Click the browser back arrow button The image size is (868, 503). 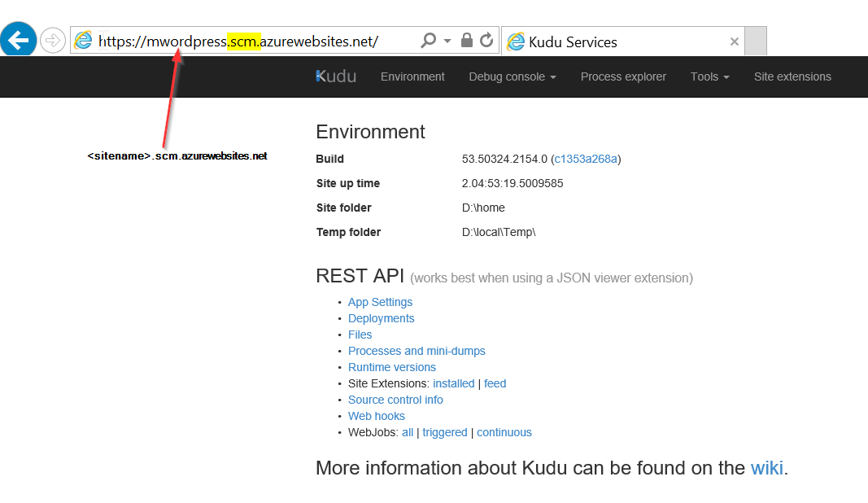click(x=18, y=39)
